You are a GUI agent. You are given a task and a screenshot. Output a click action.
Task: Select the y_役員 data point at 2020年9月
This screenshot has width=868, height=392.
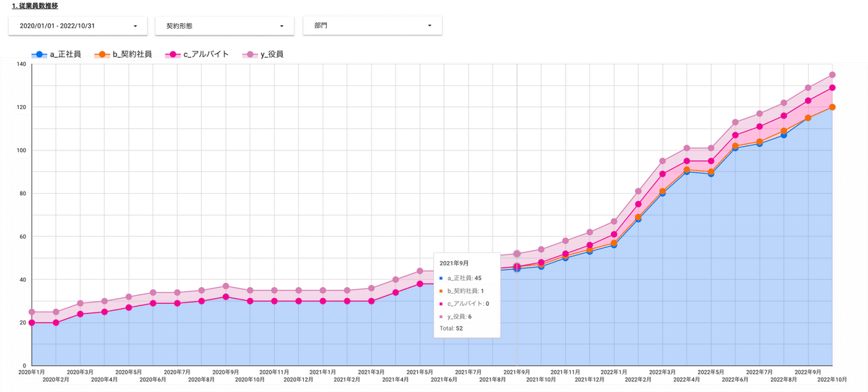tap(226, 286)
